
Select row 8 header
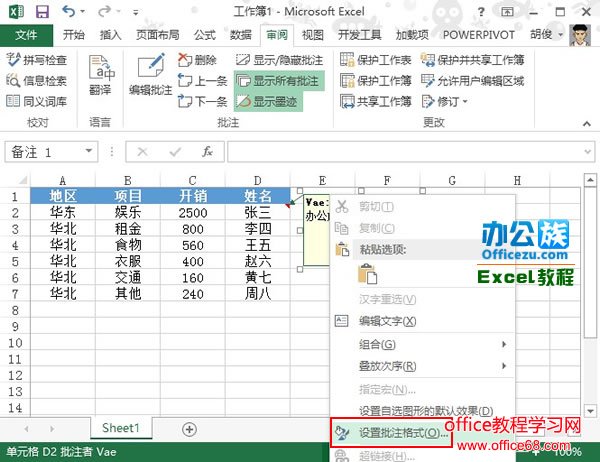(x=15, y=310)
